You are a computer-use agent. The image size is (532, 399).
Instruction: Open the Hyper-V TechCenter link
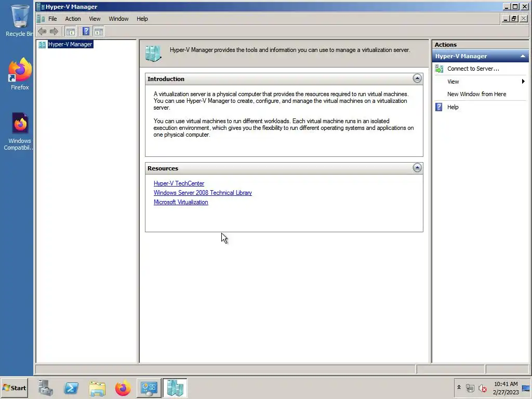(179, 183)
